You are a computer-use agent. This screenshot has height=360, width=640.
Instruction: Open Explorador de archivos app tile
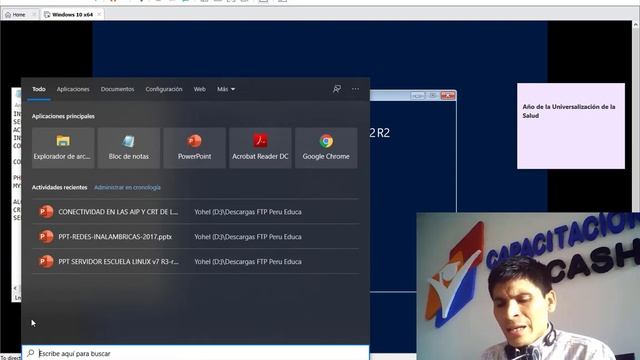click(63, 148)
